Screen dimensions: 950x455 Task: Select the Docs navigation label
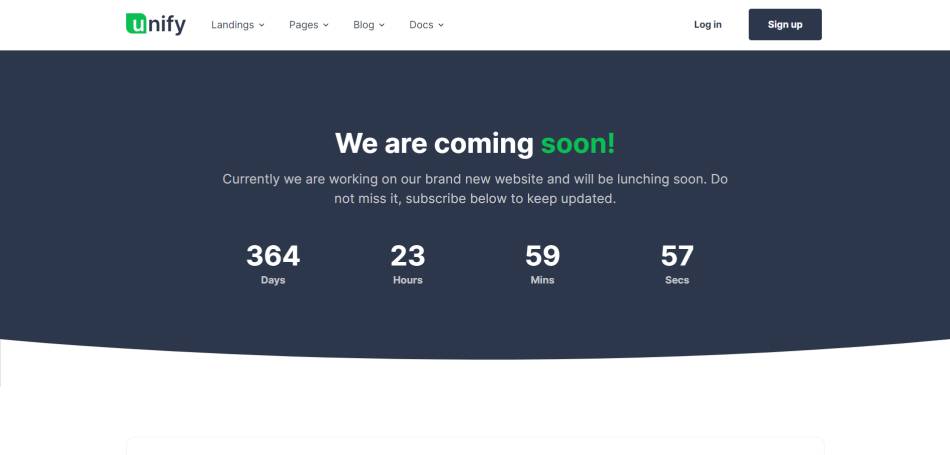tap(421, 25)
